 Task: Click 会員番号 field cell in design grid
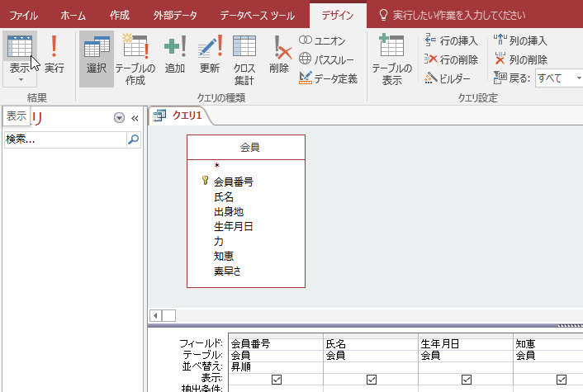(x=276, y=343)
